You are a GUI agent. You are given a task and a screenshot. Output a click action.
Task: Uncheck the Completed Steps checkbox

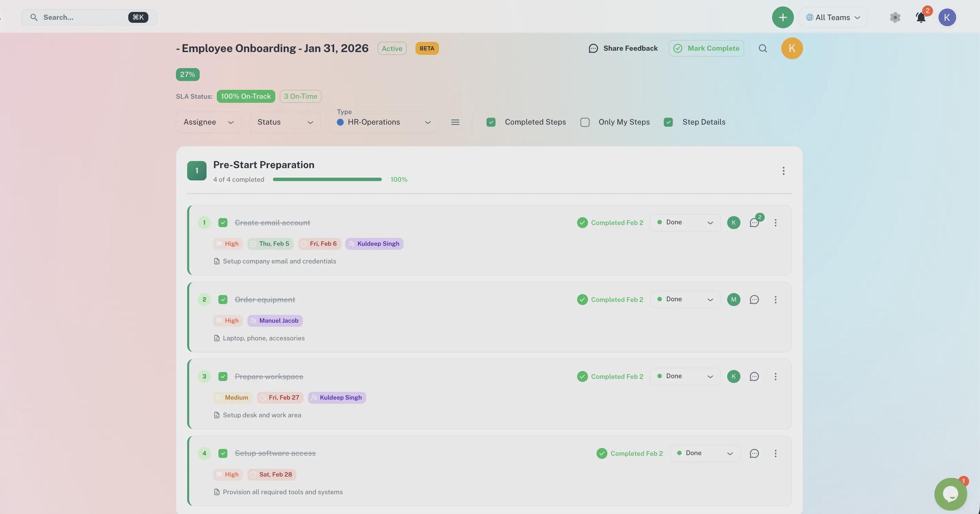point(491,122)
